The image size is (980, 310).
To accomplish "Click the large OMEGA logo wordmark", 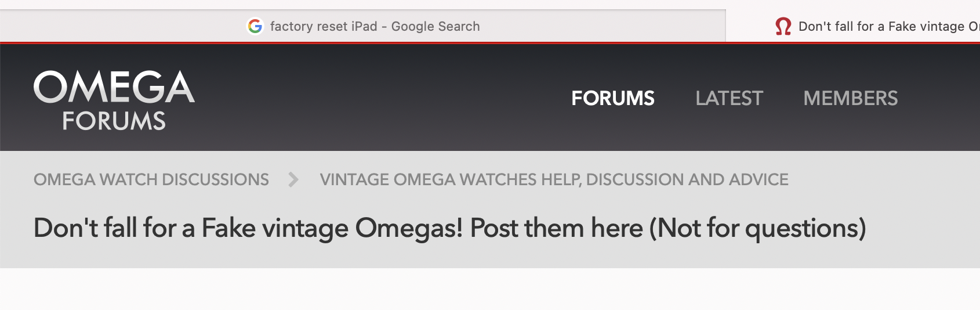I will (x=114, y=88).
